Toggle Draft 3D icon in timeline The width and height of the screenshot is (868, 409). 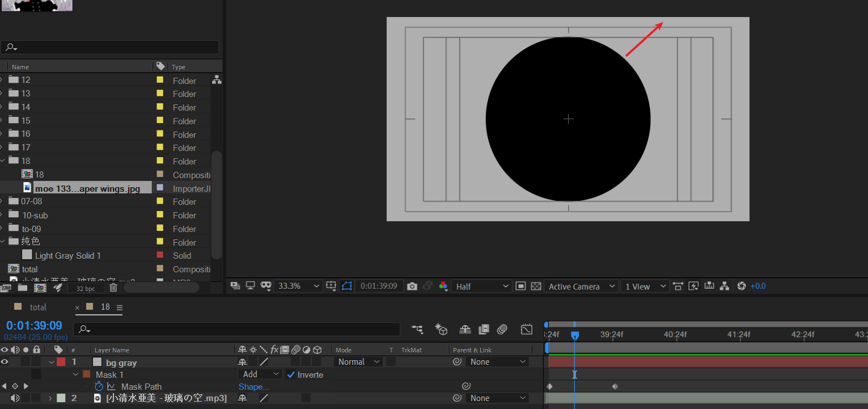tap(441, 329)
